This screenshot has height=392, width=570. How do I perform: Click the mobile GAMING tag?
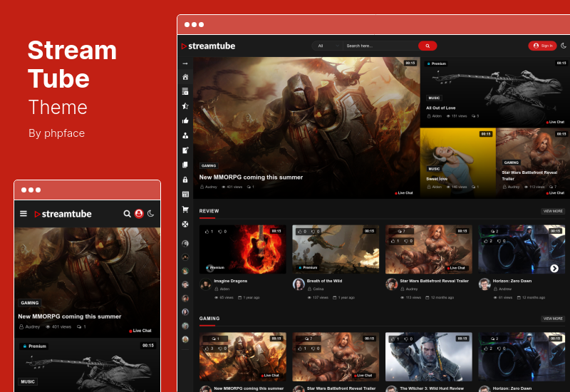(x=29, y=303)
